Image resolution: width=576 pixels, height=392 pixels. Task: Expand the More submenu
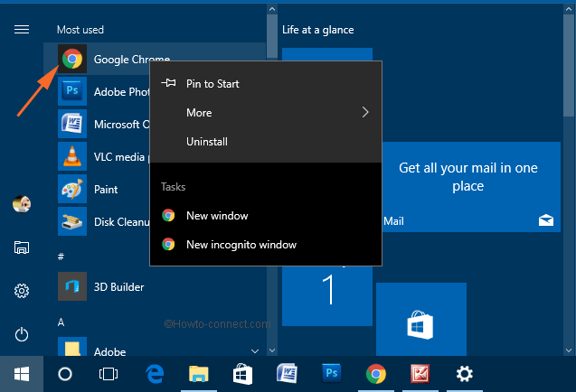point(266,112)
